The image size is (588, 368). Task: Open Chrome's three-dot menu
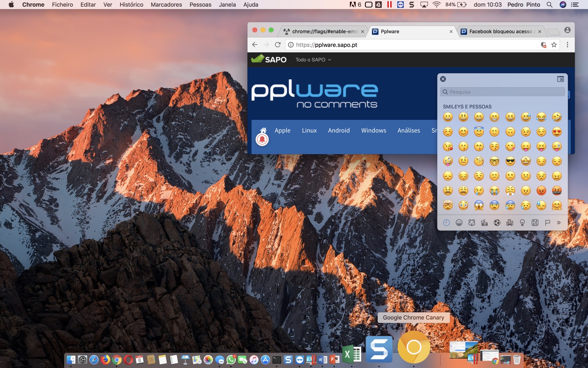pyautogui.click(x=567, y=45)
